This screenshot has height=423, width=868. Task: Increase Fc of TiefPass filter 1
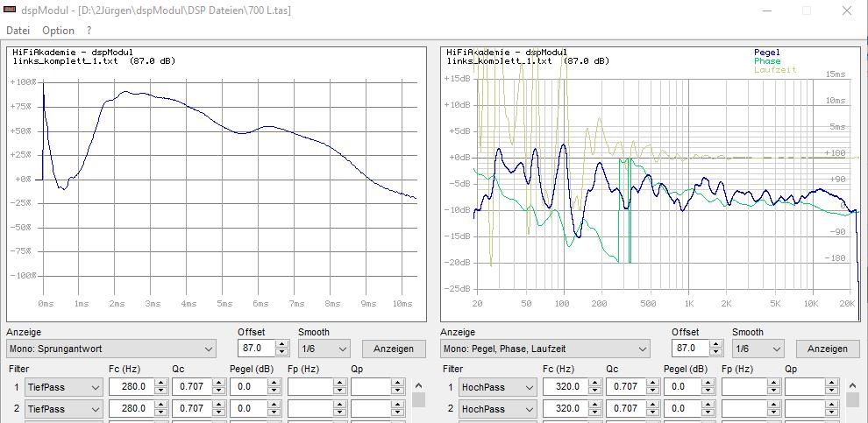pyautogui.click(x=160, y=383)
